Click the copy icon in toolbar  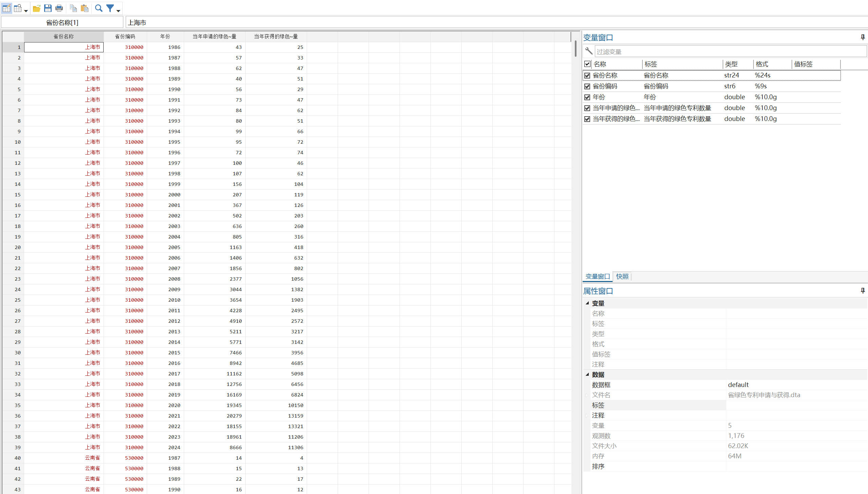tap(73, 8)
